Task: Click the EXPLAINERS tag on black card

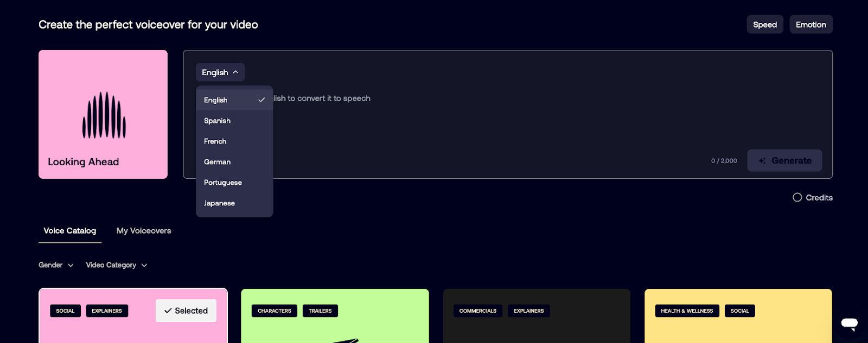Action: [x=529, y=311]
